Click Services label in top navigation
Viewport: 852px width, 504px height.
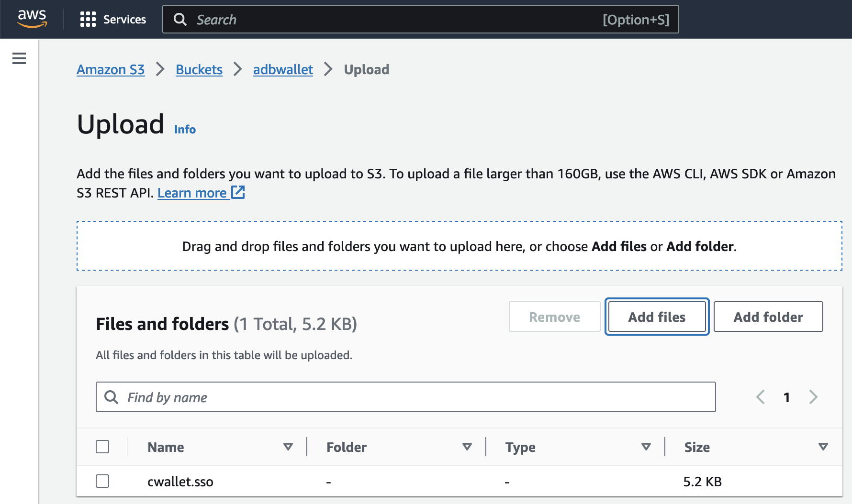pyautogui.click(x=124, y=20)
